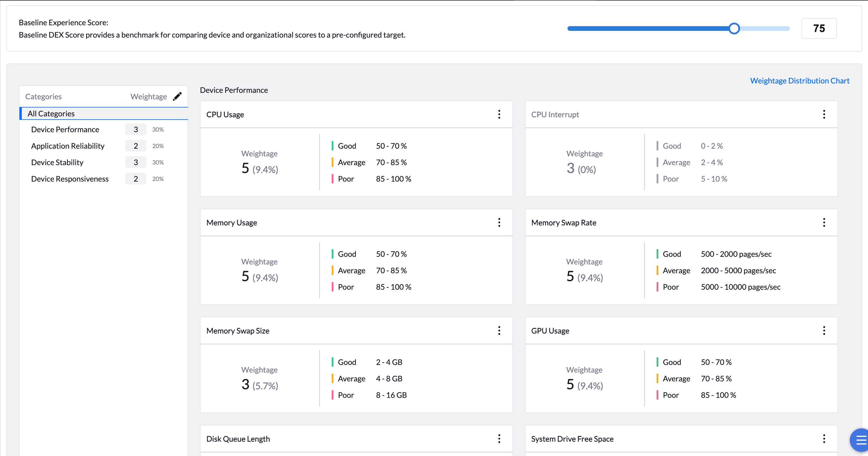The width and height of the screenshot is (868, 456).
Task: Select Device Responsiveness category
Action: click(70, 179)
